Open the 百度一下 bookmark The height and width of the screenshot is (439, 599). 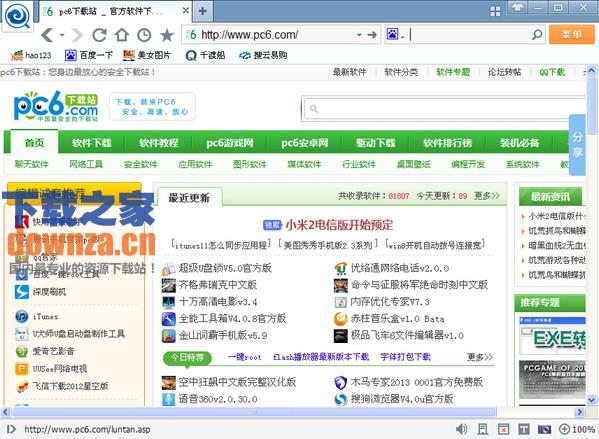(89, 55)
